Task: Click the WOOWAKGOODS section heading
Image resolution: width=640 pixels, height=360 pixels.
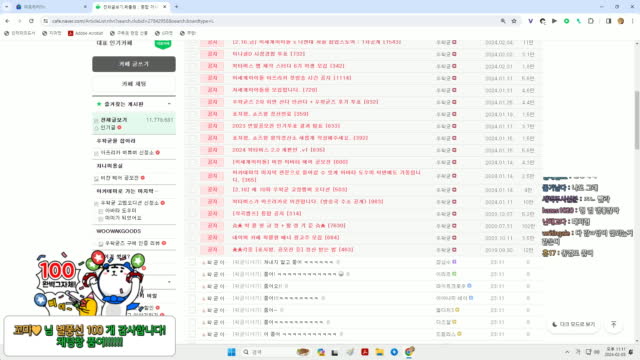Action: [x=118, y=231]
